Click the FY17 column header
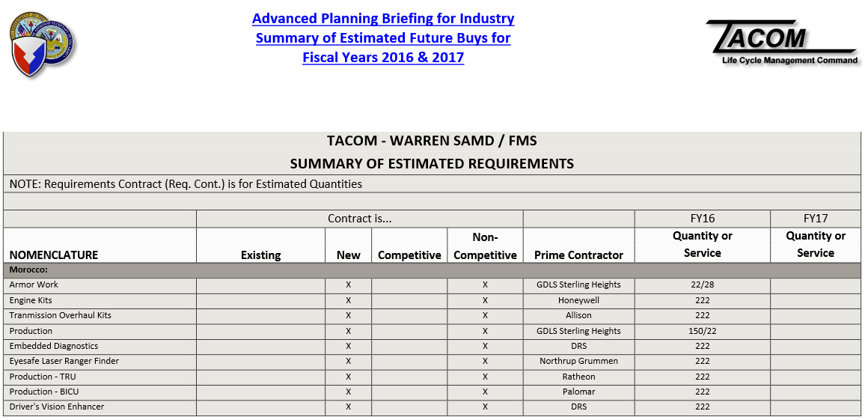 [x=815, y=219]
